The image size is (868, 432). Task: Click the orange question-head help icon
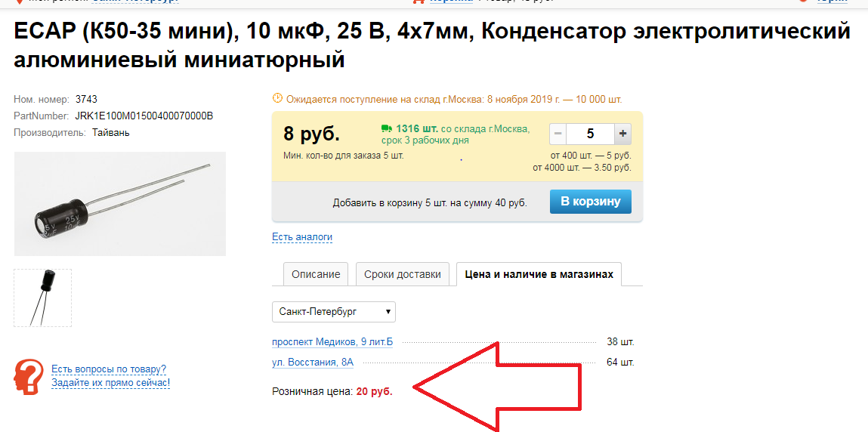pos(28,376)
